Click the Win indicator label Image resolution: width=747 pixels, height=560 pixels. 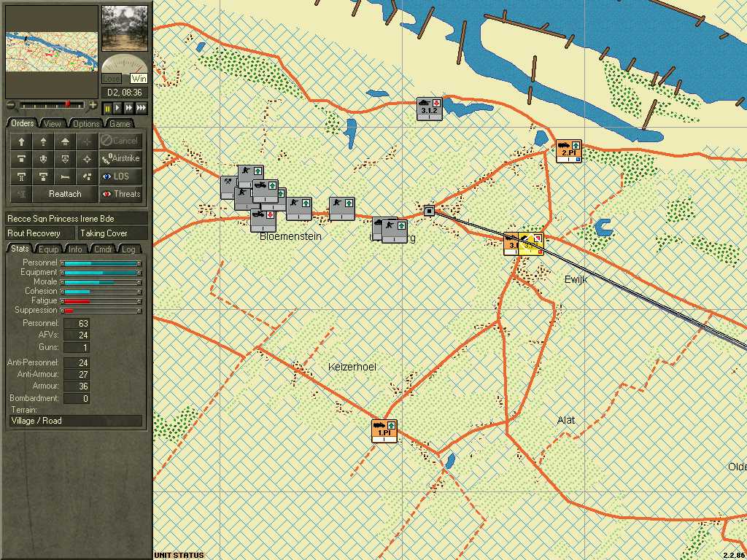click(x=139, y=79)
